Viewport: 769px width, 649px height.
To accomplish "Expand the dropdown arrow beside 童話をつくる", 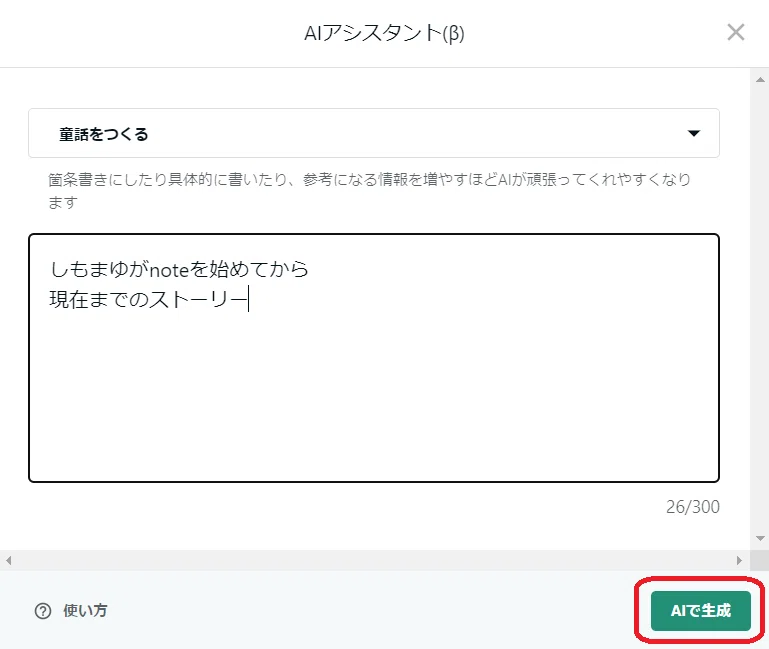I will [693, 133].
